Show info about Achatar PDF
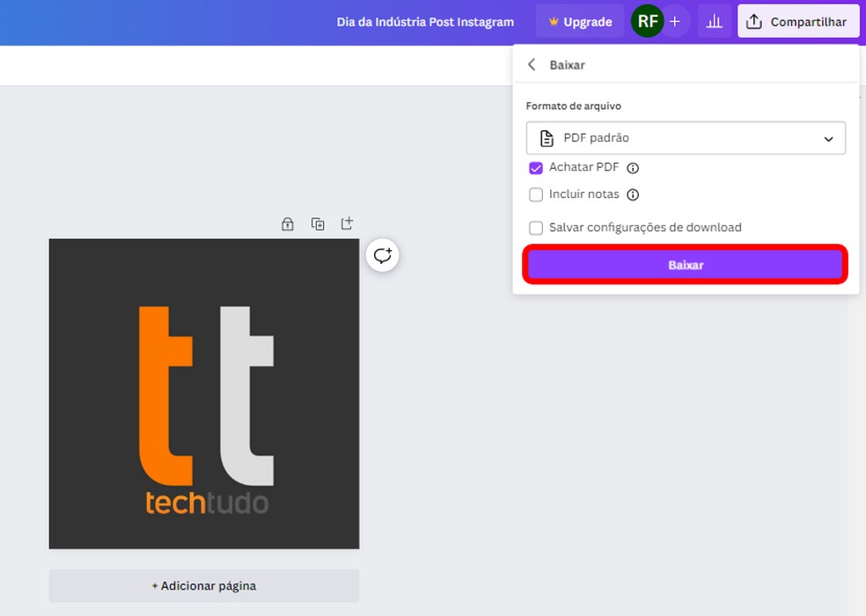The height and width of the screenshot is (616, 866). coord(633,168)
